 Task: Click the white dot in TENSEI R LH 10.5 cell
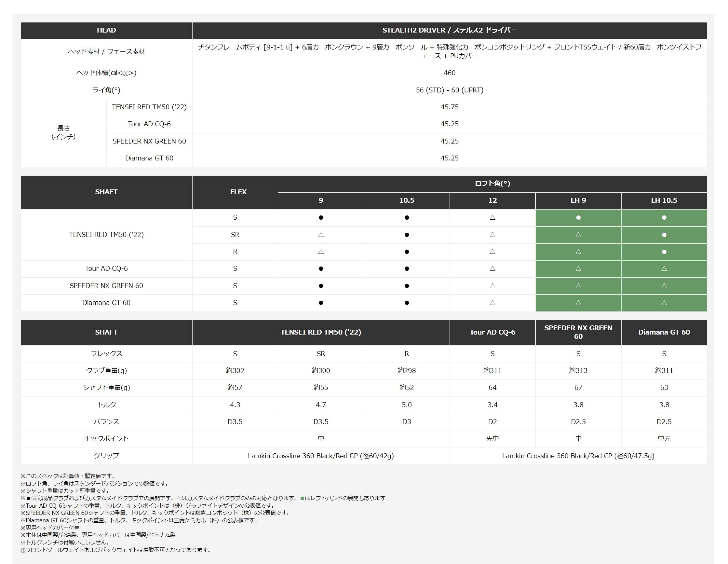coord(664,252)
